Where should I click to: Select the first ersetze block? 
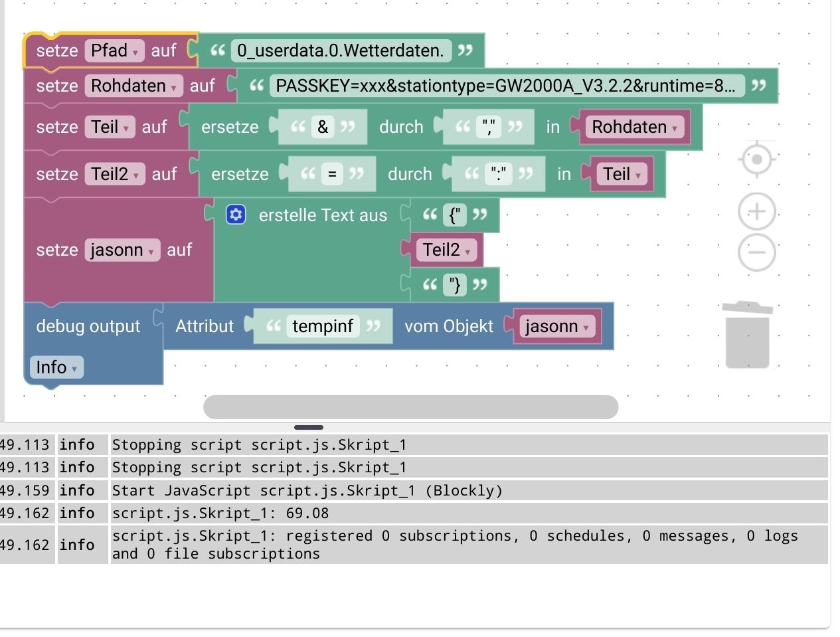pyautogui.click(x=230, y=127)
